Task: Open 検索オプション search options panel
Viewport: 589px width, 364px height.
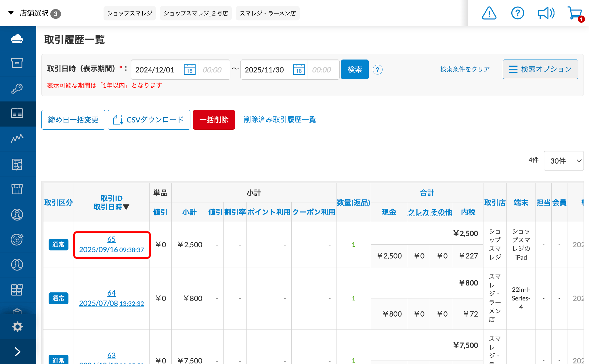Action: pos(540,69)
